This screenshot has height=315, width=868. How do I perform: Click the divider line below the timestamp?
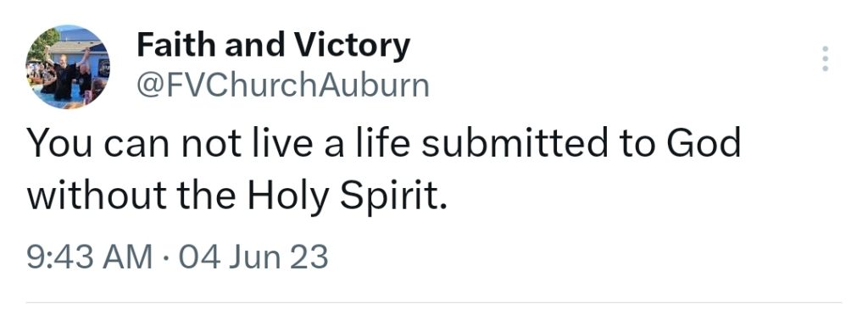(434, 302)
